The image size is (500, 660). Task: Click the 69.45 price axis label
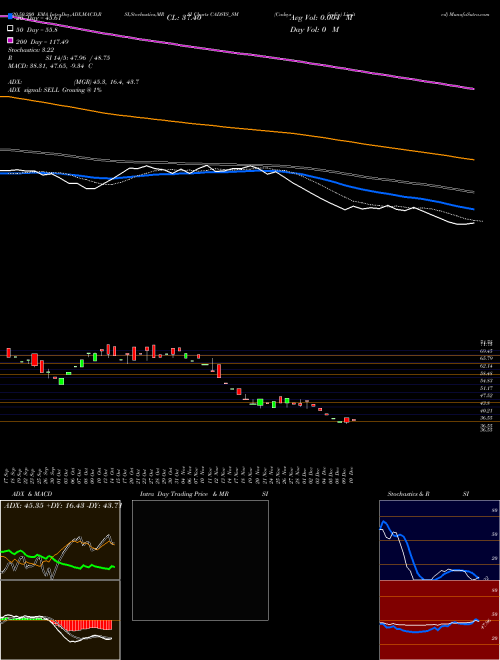tap(487, 351)
